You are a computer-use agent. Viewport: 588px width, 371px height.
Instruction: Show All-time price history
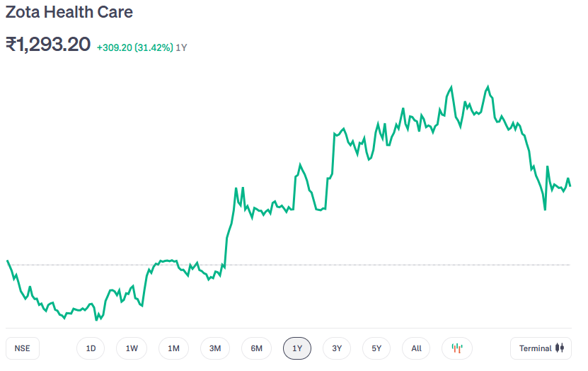[x=416, y=348]
